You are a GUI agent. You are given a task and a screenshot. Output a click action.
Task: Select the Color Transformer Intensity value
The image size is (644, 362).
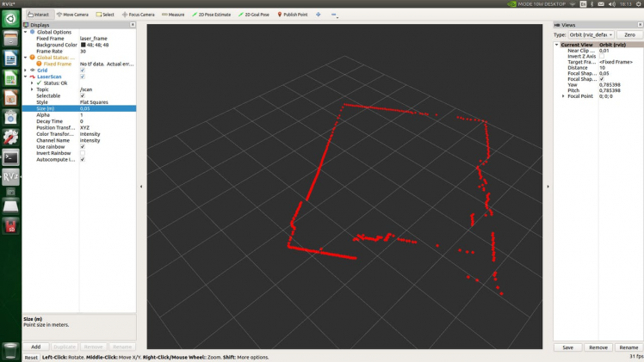tap(90, 134)
